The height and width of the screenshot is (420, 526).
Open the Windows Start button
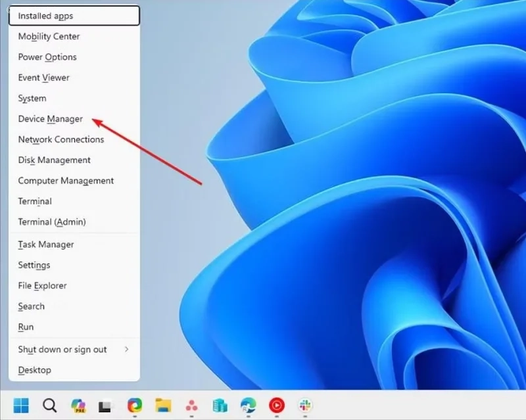pyautogui.click(x=21, y=406)
